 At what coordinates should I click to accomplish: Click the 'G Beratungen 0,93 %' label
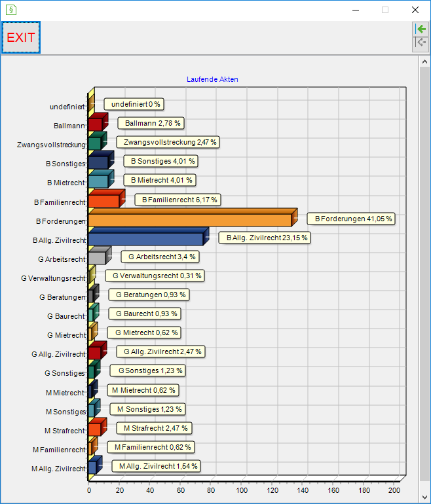[x=149, y=295]
